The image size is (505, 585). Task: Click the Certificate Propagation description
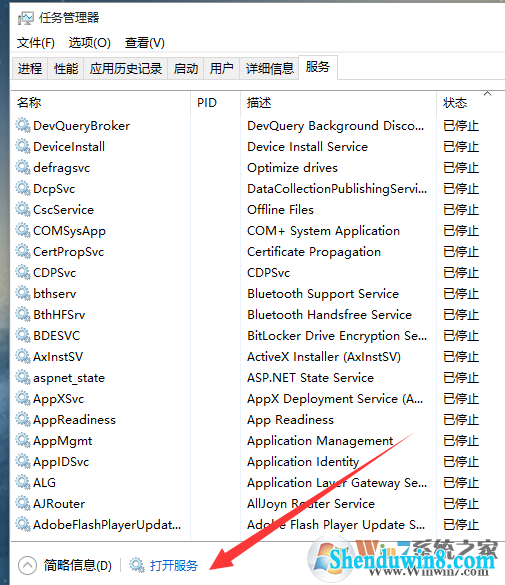pyautogui.click(x=314, y=252)
